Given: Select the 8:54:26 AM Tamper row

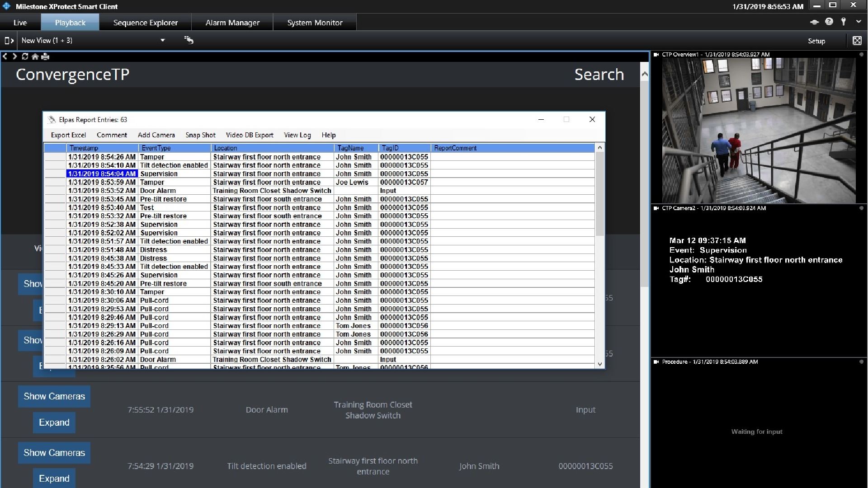Looking at the screenshot, I should click(x=319, y=157).
